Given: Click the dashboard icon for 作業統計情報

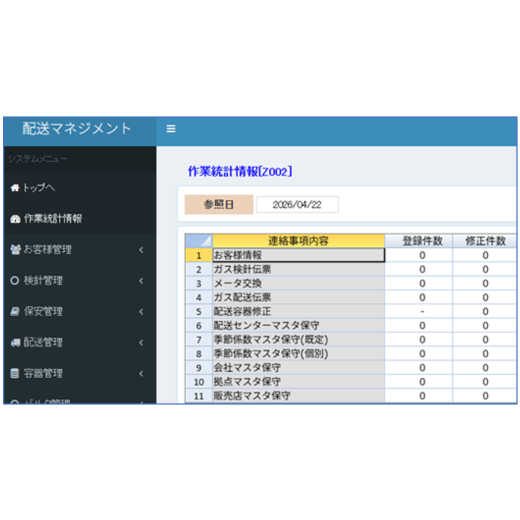Looking at the screenshot, I should pyautogui.click(x=15, y=219).
